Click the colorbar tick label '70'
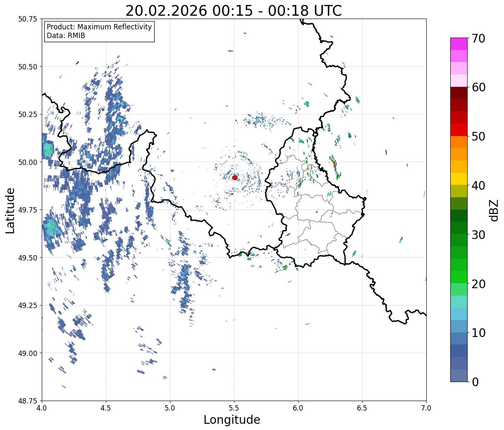The width and height of the screenshot is (504, 430). (478, 38)
